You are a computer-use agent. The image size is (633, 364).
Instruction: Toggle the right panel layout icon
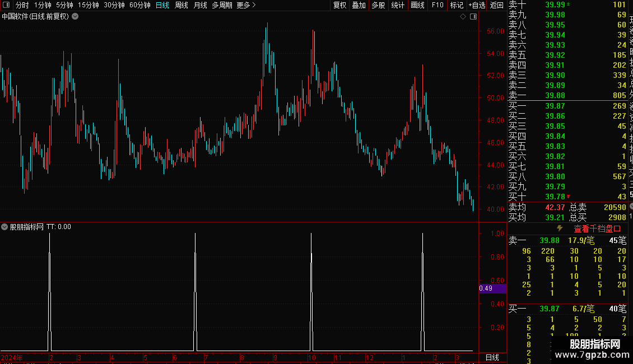point(473,17)
